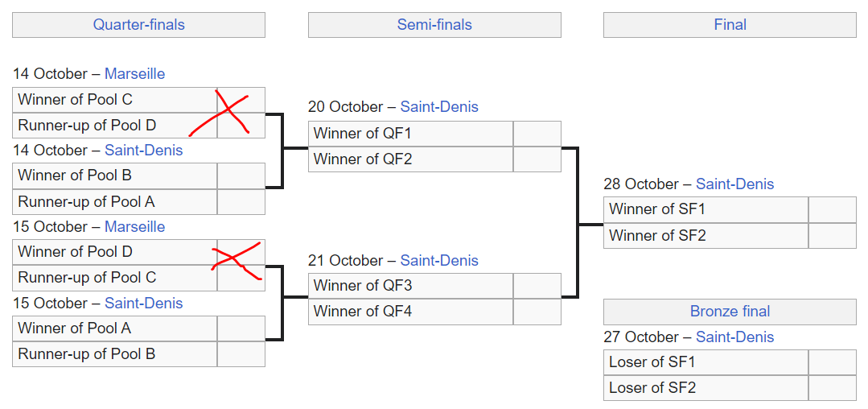Open Saint-Denis link for 21 October semi-final
The width and height of the screenshot is (868, 409).
(x=439, y=261)
